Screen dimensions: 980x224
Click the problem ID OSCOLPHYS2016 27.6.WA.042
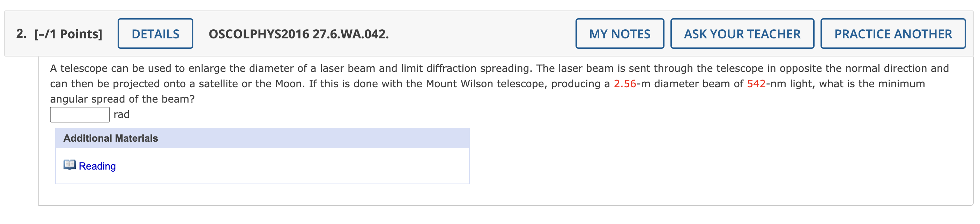[x=299, y=33]
